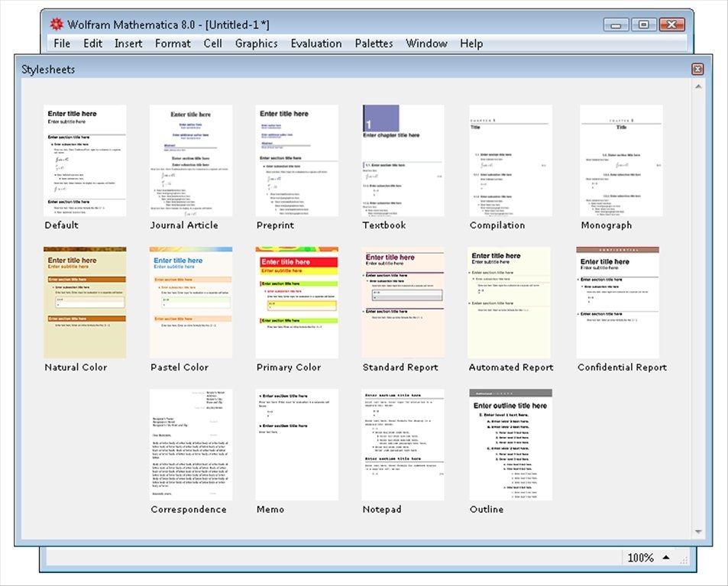
Task: Click the "Preprint" label text
Action: (x=275, y=225)
